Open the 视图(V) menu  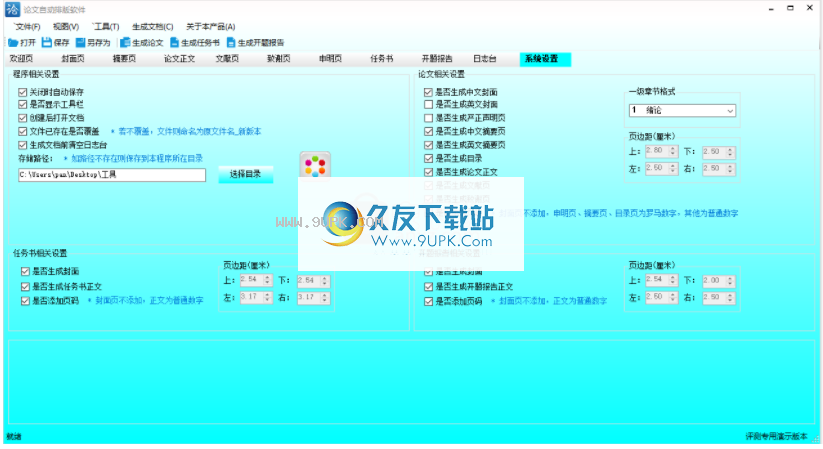click(66, 27)
